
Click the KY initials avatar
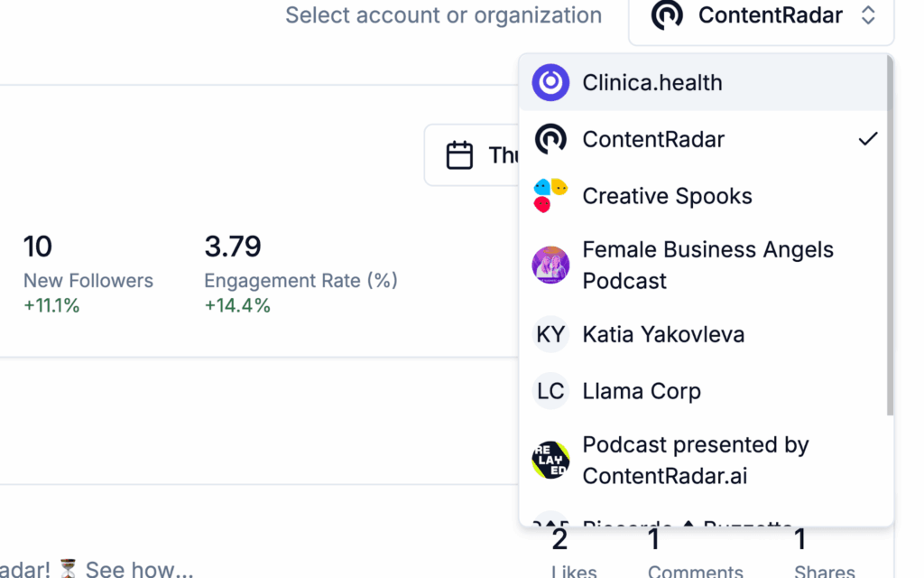(x=550, y=335)
